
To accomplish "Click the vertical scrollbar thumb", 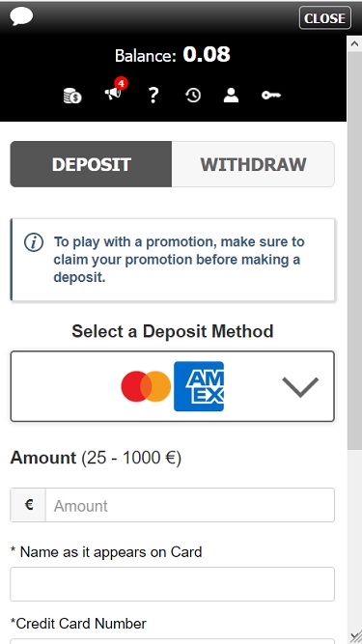I will [x=354, y=250].
